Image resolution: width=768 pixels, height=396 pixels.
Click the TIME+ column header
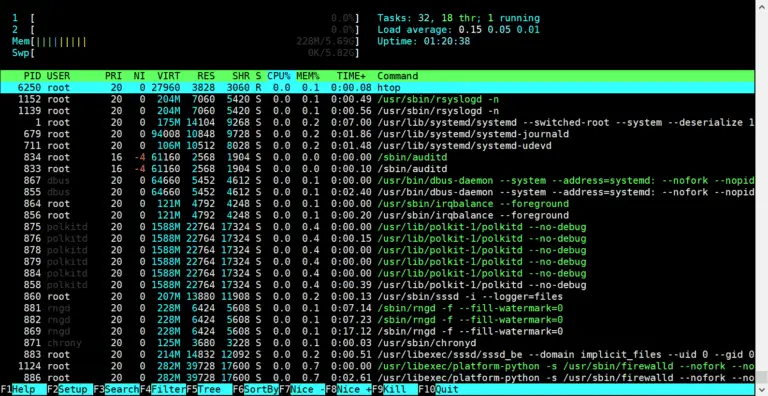[x=351, y=76]
